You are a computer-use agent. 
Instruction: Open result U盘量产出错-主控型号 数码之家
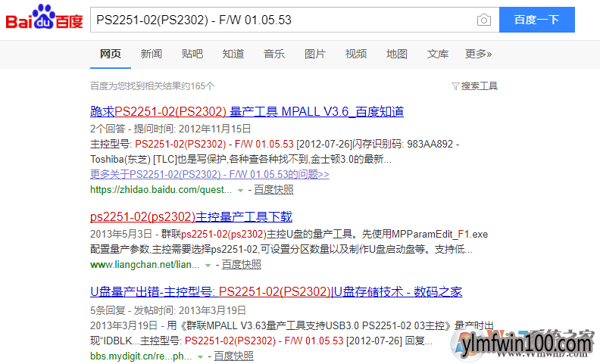276,292
